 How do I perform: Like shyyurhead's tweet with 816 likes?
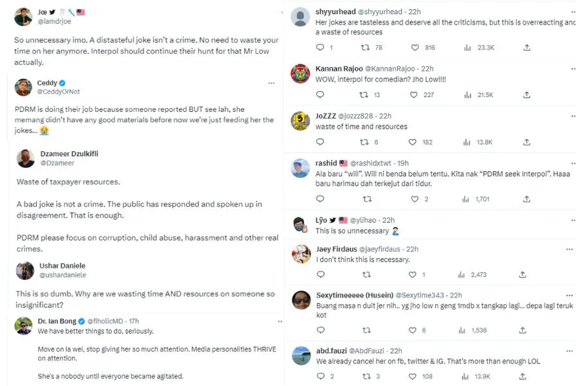tap(414, 48)
